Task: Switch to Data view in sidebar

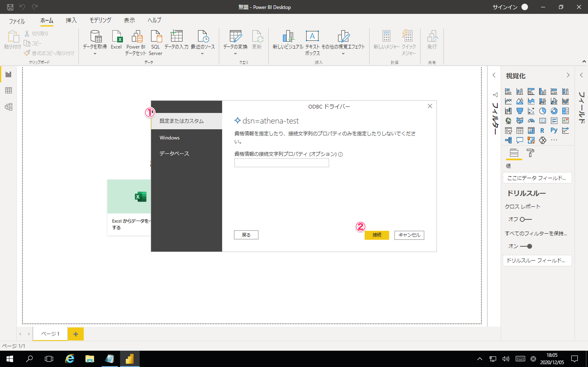Action: tap(9, 91)
